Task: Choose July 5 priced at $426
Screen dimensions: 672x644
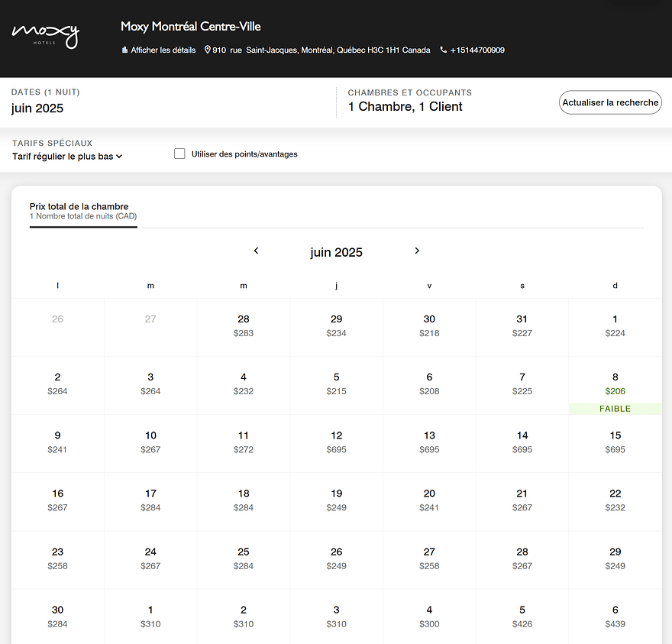Action: point(522,616)
